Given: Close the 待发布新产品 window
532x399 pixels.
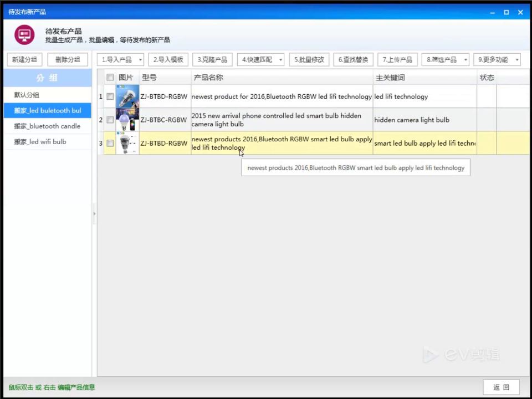Looking at the screenshot, I should click(x=520, y=13).
